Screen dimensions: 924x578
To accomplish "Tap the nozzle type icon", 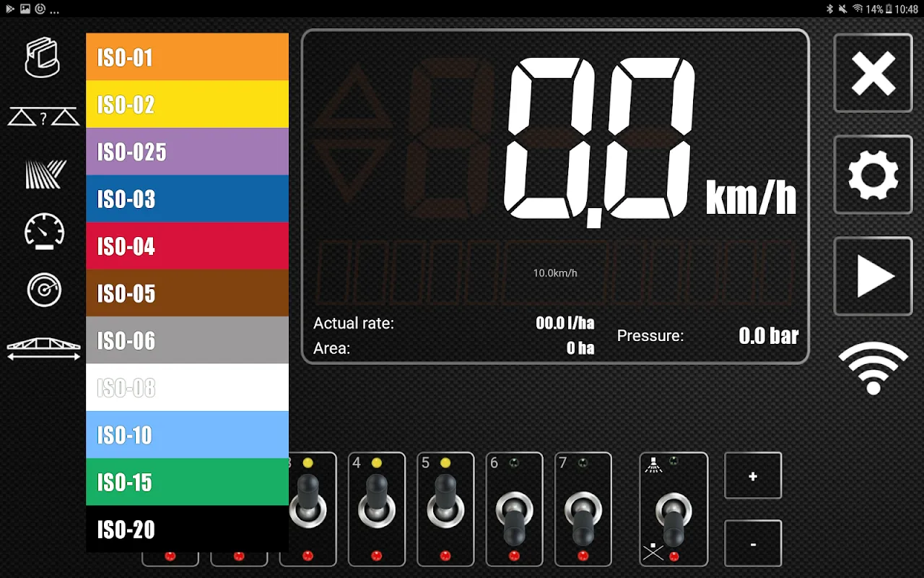I will click(x=43, y=58).
